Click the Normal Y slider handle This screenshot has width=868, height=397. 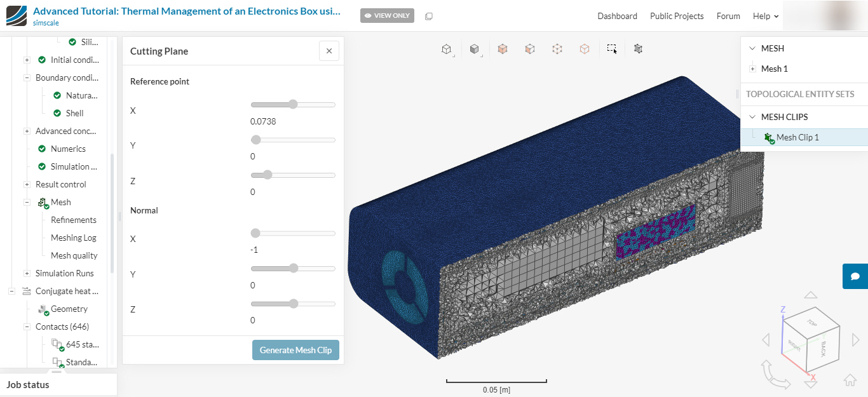tap(293, 268)
